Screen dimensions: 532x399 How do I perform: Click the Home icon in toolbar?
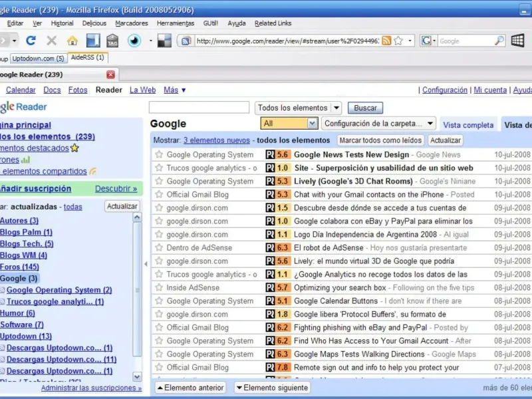coord(72,41)
